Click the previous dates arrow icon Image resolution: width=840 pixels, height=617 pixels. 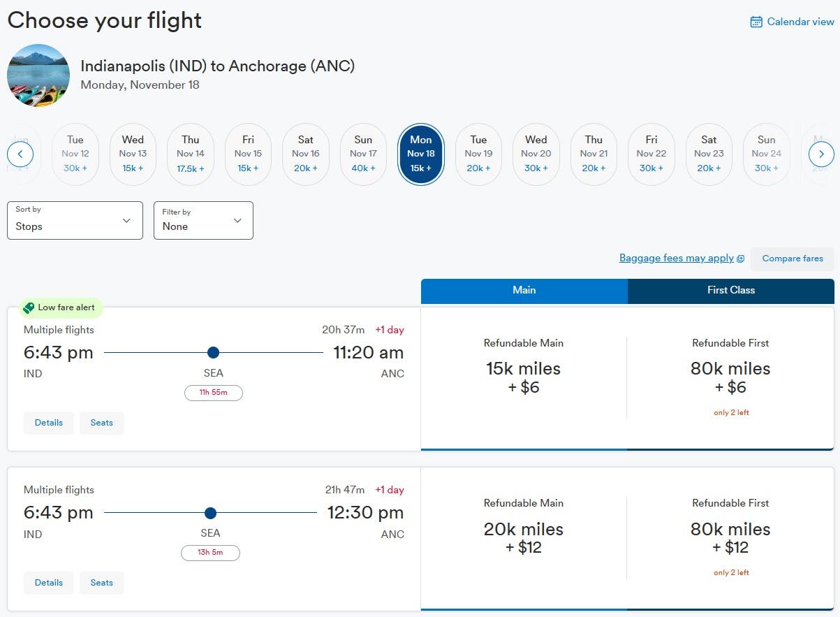coord(20,154)
